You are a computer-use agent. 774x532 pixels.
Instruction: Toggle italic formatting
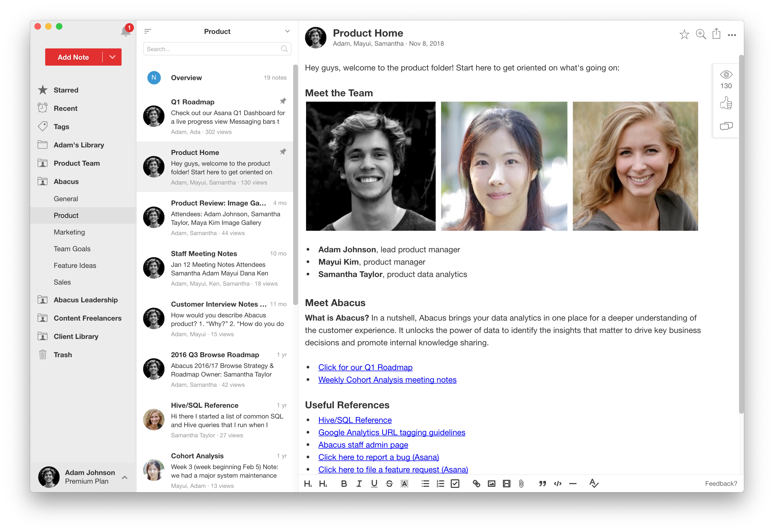[x=359, y=484]
